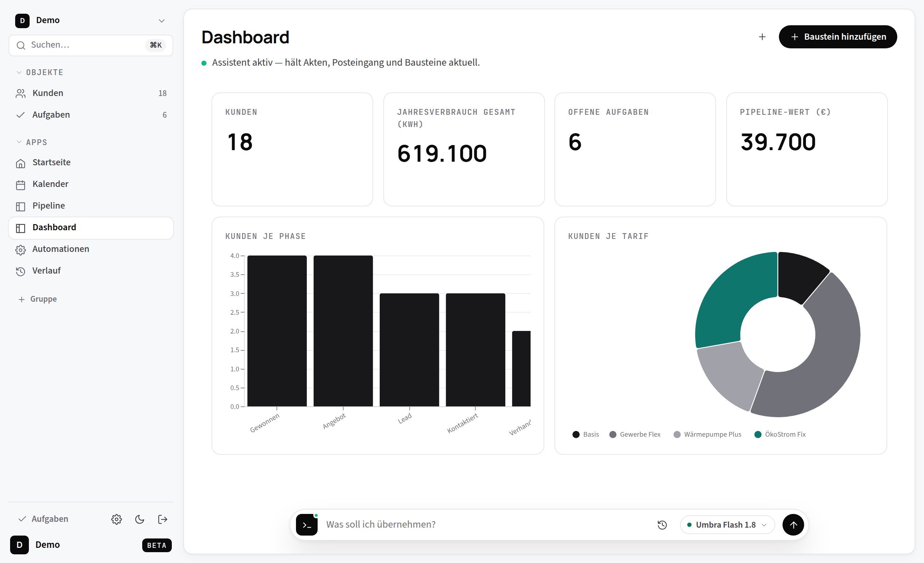Click the small plus icon near header

[762, 37]
